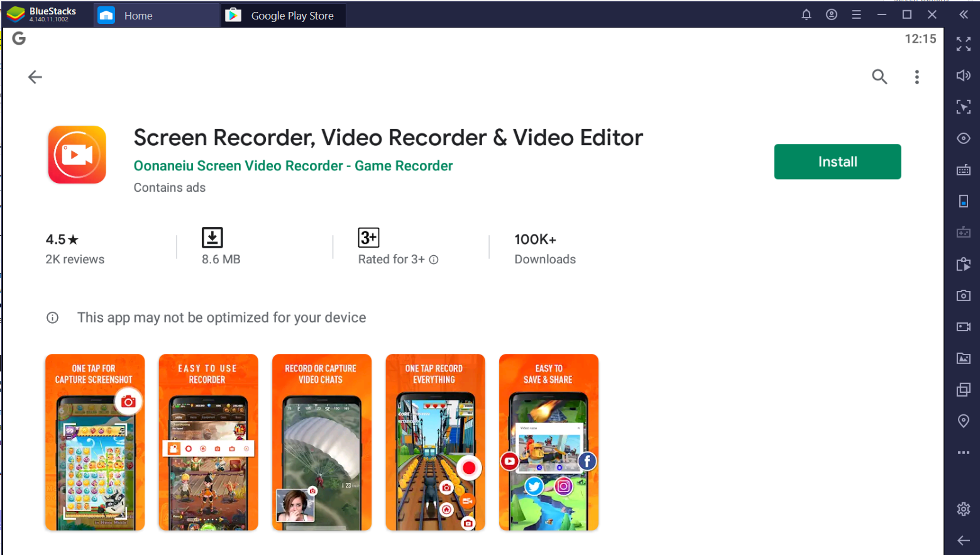The image size is (980, 555).
Task: Open the shooting mode aim tool
Action: 963,107
